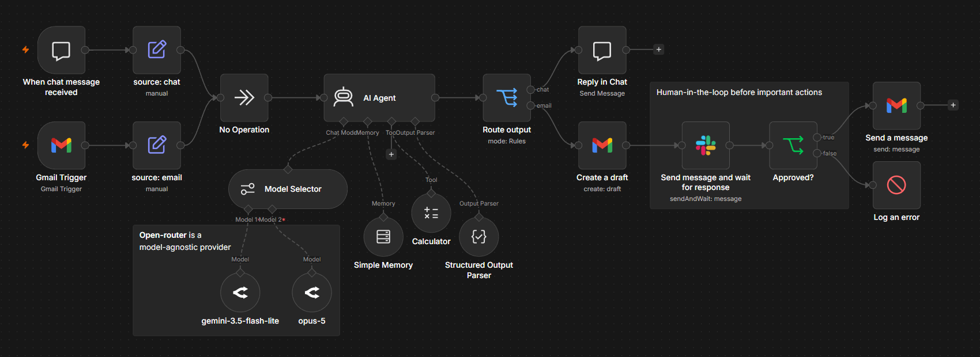Select the Human-in-the-loop sticky note title
The height and width of the screenshot is (357, 980).
739,92
